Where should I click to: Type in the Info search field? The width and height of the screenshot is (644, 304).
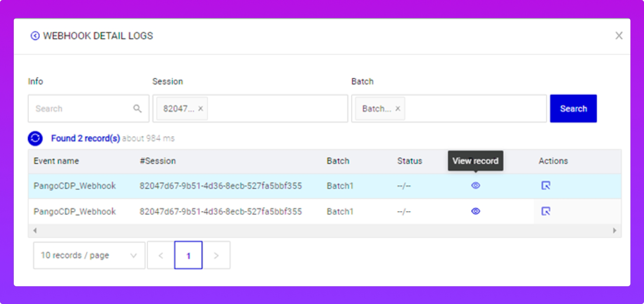pos(80,109)
